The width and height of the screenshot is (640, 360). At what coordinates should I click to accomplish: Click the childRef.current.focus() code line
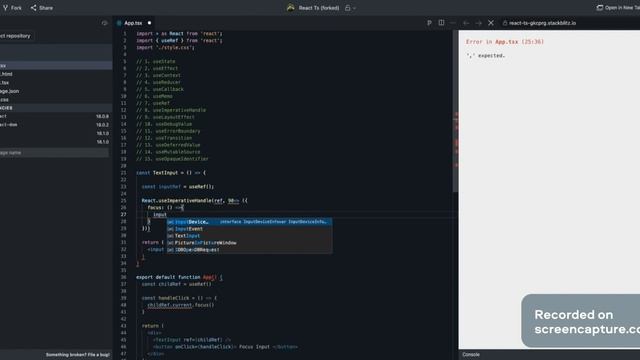pos(180,305)
